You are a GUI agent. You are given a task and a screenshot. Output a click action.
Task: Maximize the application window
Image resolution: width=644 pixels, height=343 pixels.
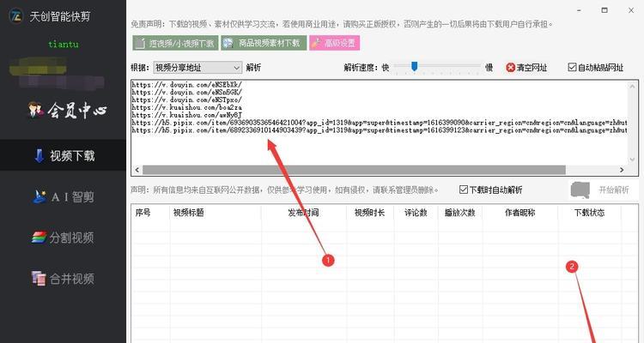click(605, 10)
